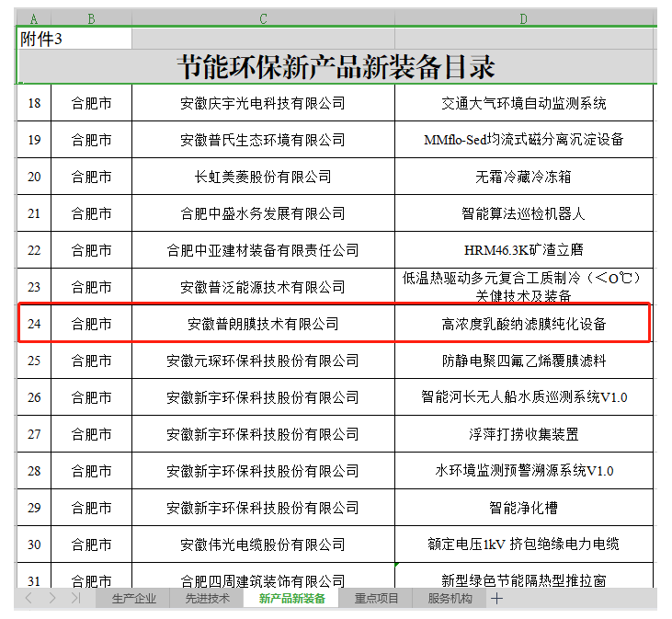Add a new sheet with plus icon

coord(496,599)
